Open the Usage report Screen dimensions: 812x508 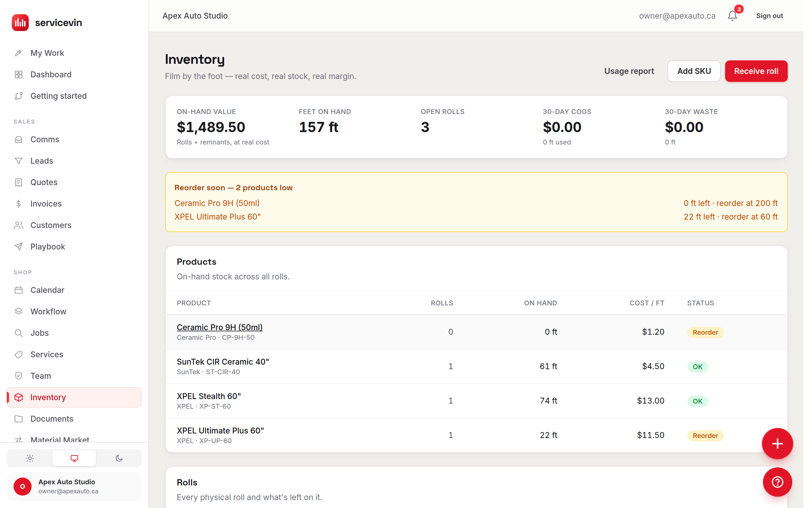pyautogui.click(x=629, y=71)
